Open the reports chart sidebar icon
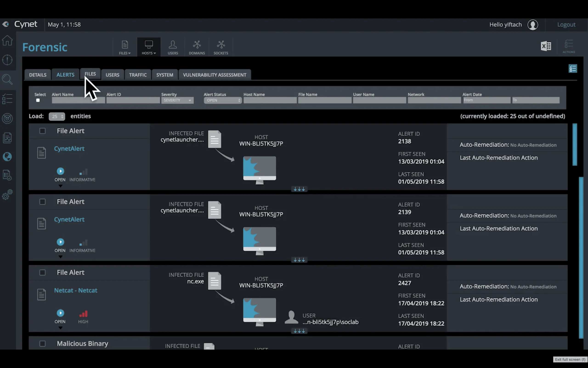This screenshot has height=368, width=588. tap(7, 138)
